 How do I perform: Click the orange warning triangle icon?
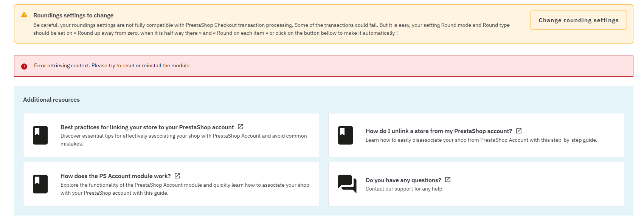click(x=24, y=15)
